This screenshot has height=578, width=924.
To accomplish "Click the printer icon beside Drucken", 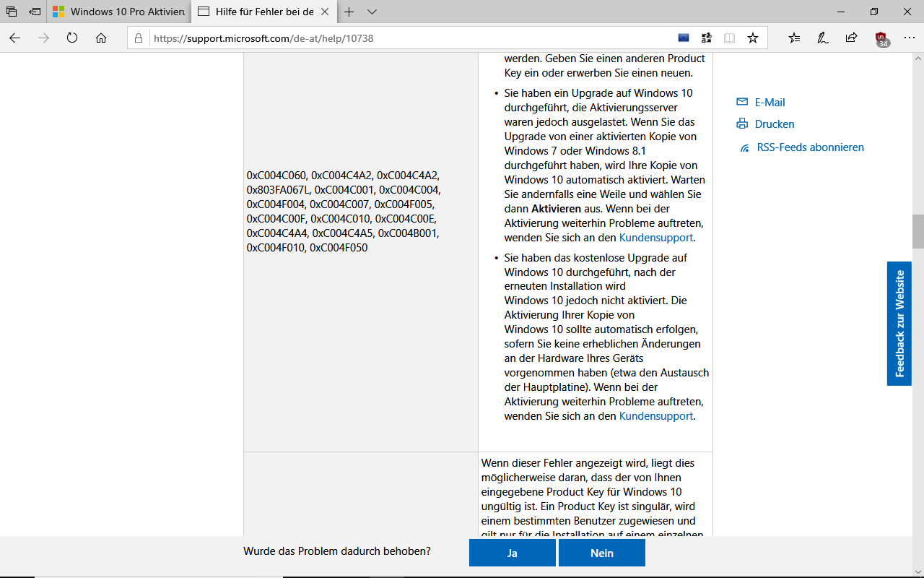I will [x=742, y=124].
